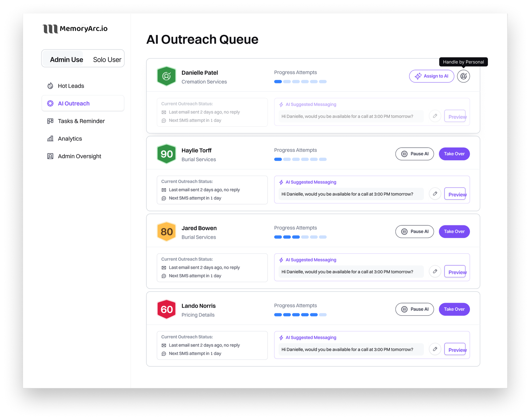Screen dimensions: 530x420
Task: Click email envelope icon in Jared Bowen's status
Action: [x=164, y=268]
